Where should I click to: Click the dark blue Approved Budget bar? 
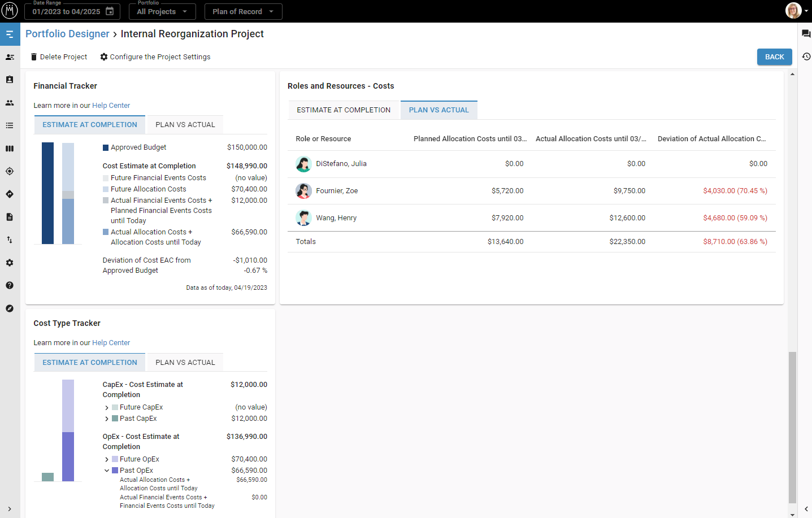48,193
